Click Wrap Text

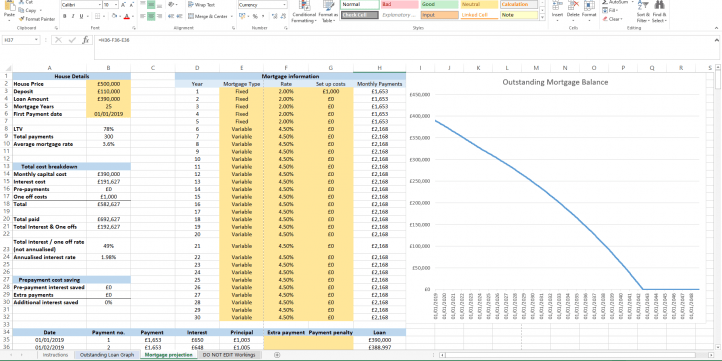pyautogui.click(x=202, y=5)
